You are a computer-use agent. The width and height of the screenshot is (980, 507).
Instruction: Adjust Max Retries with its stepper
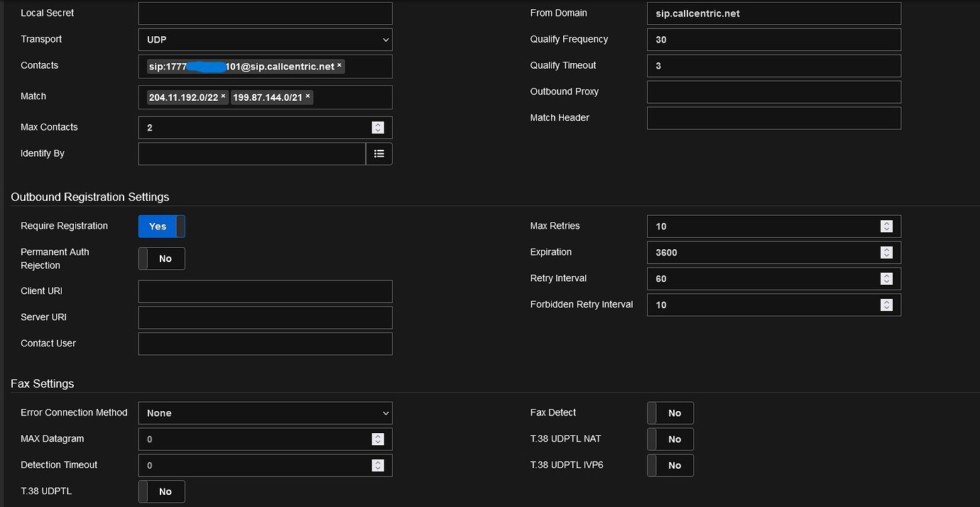886,226
